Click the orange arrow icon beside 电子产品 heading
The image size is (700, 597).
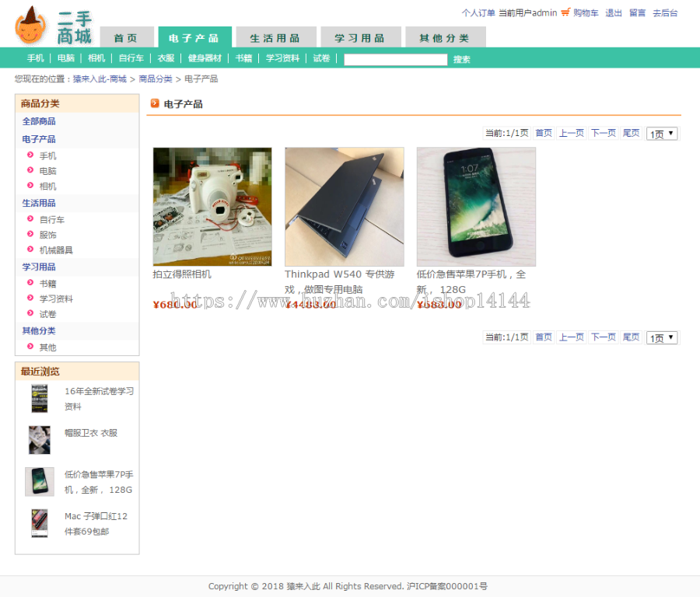point(155,103)
